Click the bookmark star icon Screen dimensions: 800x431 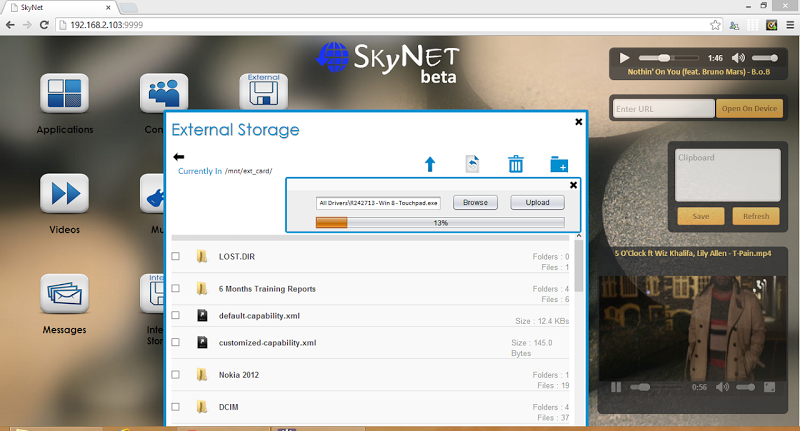715,25
